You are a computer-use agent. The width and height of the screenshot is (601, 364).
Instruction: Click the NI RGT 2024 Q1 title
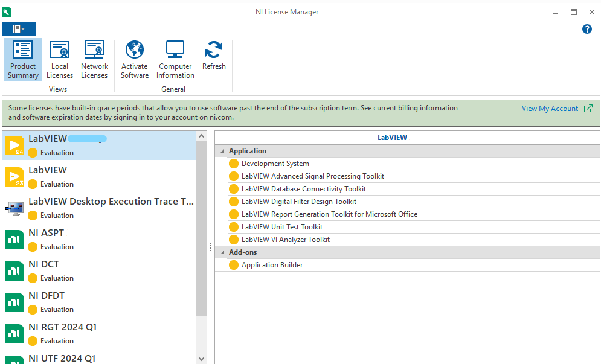[62, 327]
